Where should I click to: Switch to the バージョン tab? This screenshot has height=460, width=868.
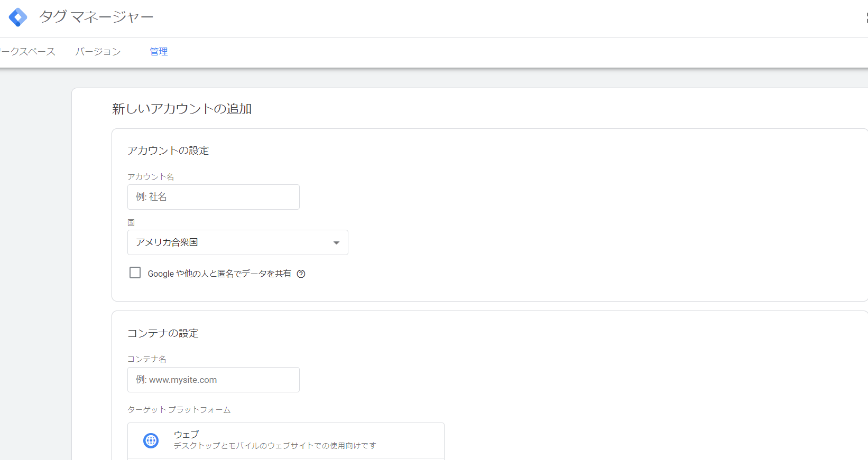(x=98, y=52)
